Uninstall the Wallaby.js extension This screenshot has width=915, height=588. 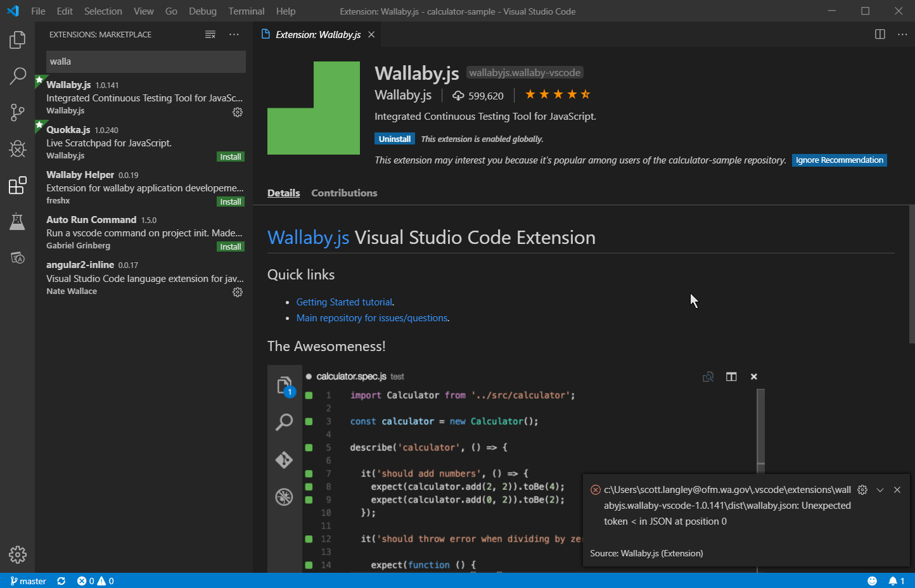[395, 139]
